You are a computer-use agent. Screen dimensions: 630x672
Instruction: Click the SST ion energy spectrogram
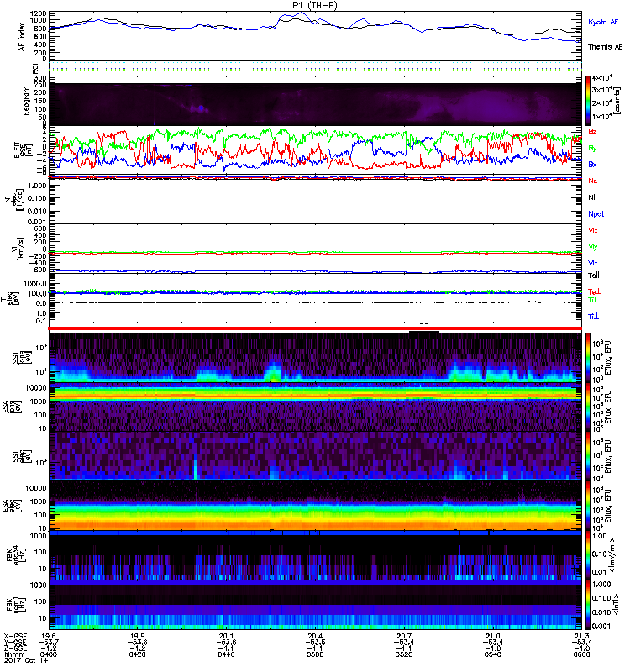pos(315,358)
